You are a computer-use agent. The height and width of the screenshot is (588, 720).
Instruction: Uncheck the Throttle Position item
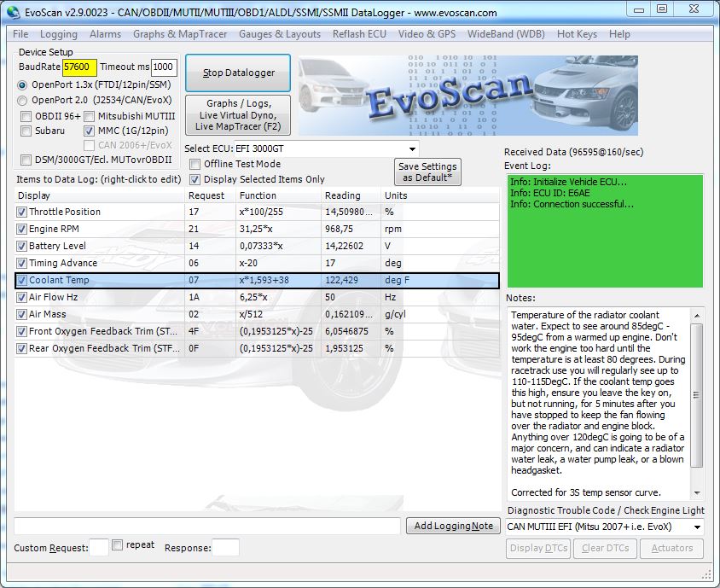click(21, 212)
